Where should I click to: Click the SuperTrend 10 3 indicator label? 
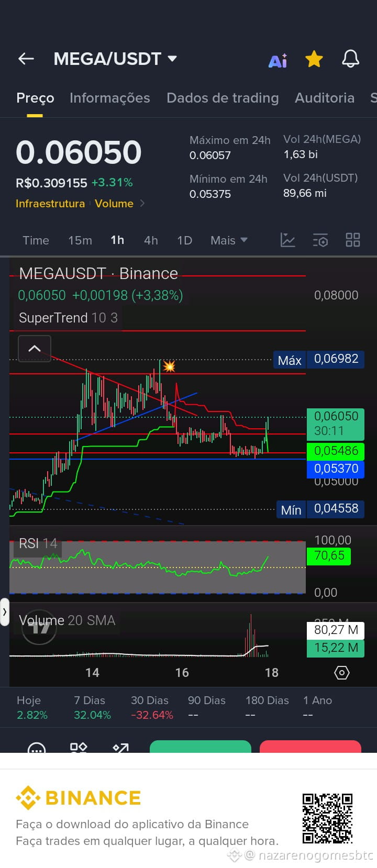pyautogui.click(x=68, y=318)
